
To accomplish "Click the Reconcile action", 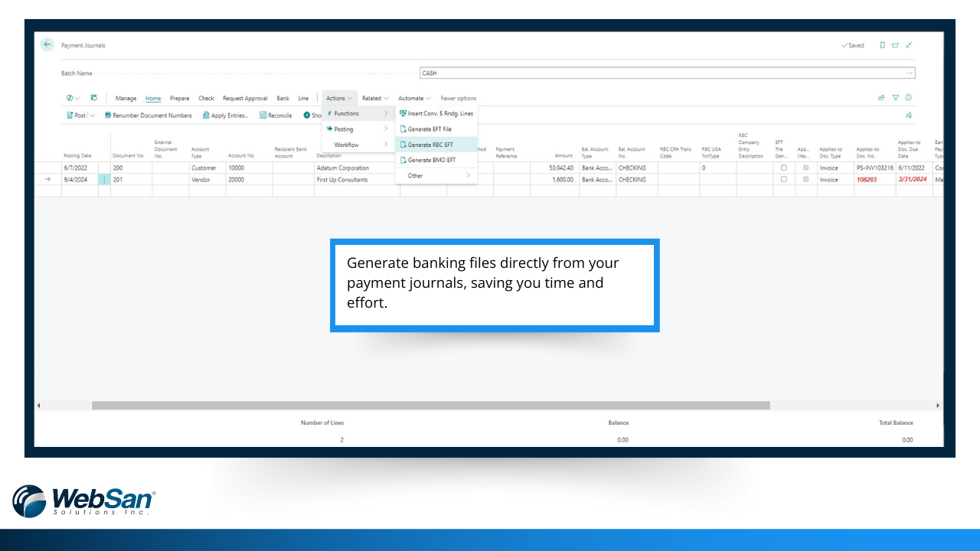I will pyautogui.click(x=276, y=116).
